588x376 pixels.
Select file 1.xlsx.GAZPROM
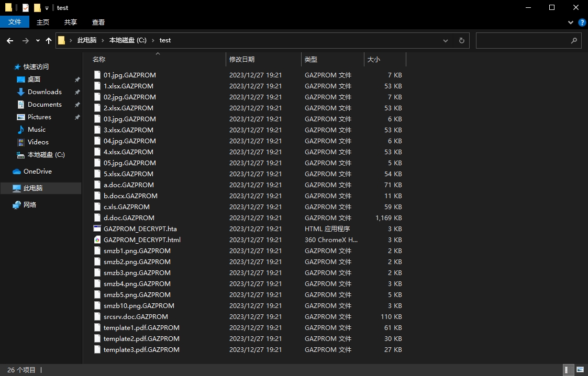tap(128, 86)
